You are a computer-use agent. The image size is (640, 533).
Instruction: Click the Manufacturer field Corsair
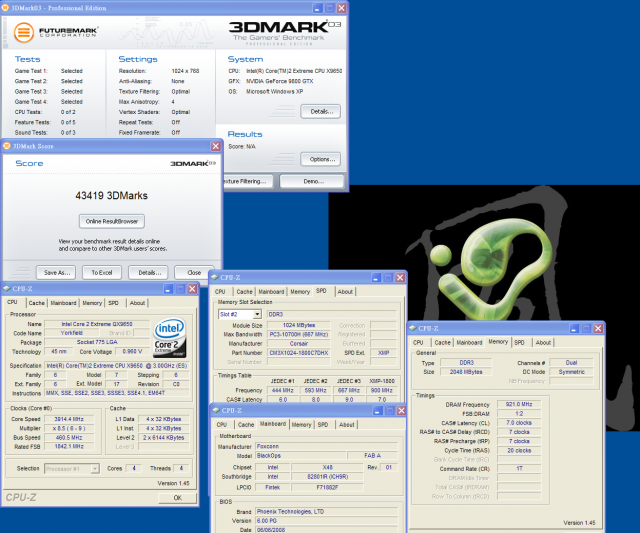(299, 344)
